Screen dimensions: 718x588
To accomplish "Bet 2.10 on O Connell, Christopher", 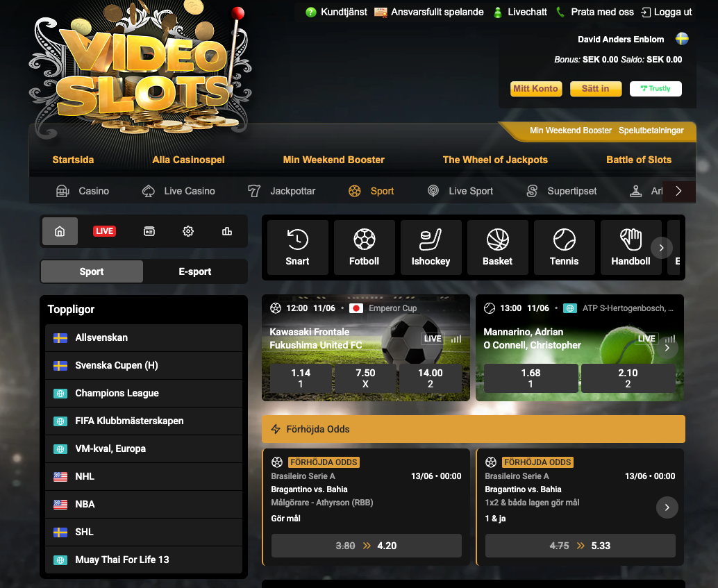I will pyautogui.click(x=628, y=378).
